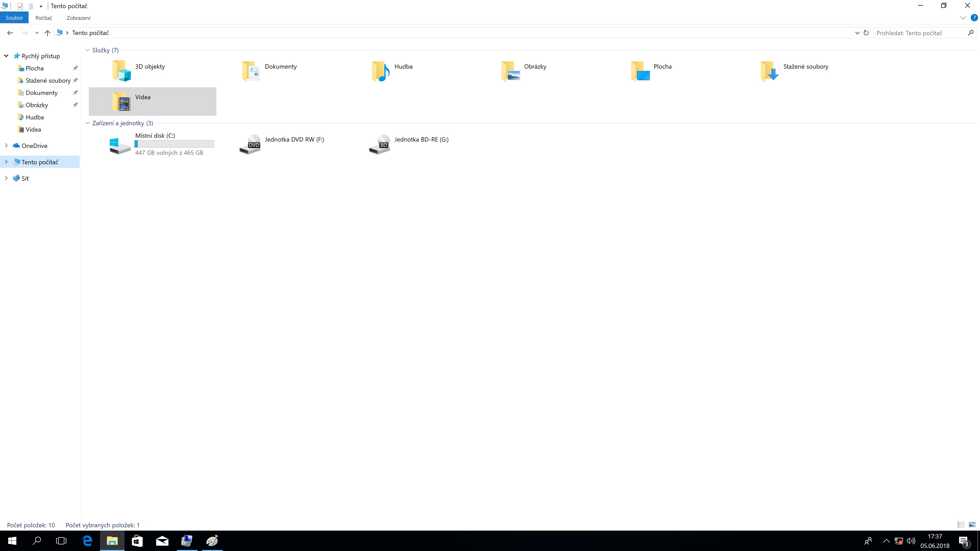Click the help question mark icon
This screenshot has width=980, height=551.
tap(974, 18)
